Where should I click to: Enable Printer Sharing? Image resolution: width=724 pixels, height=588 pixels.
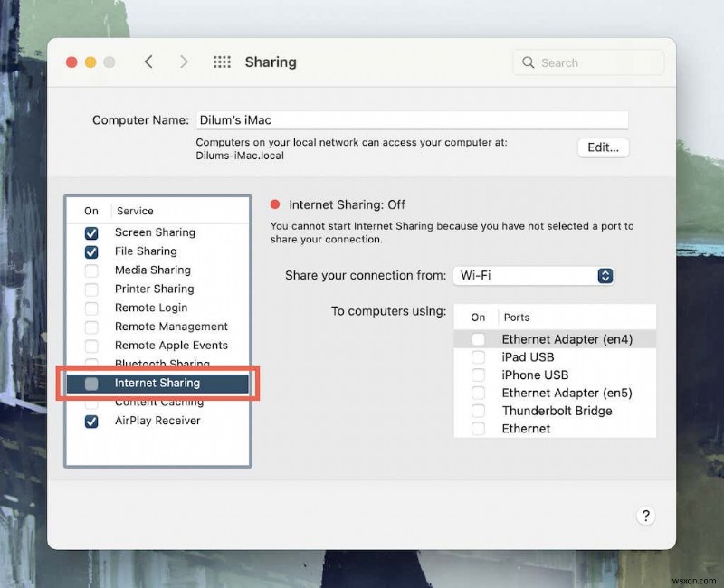tap(90, 289)
